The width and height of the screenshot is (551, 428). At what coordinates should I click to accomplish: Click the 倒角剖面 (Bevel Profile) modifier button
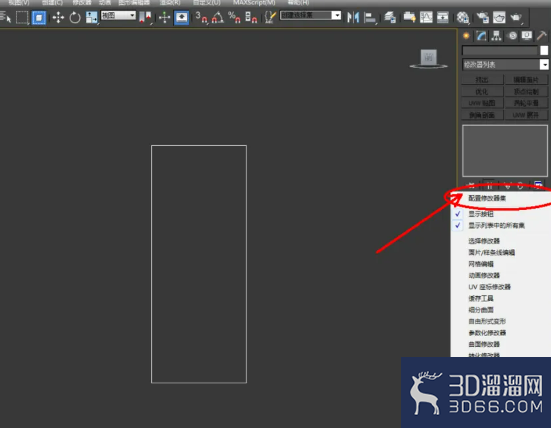point(482,115)
